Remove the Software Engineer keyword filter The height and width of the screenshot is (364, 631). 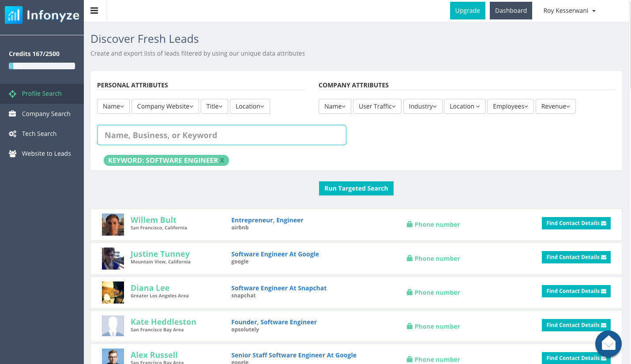(x=222, y=161)
